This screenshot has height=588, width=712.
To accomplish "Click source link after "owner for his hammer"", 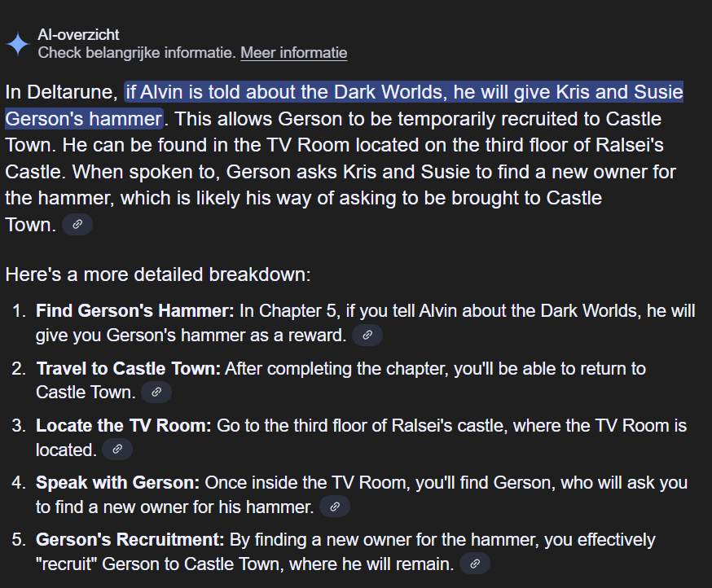I will [335, 507].
